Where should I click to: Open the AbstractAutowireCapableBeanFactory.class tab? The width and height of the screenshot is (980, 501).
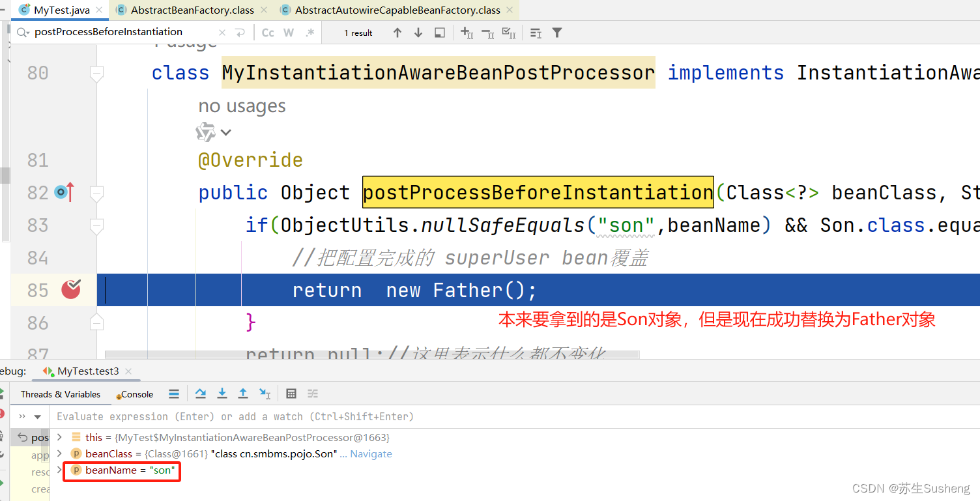coord(397,10)
